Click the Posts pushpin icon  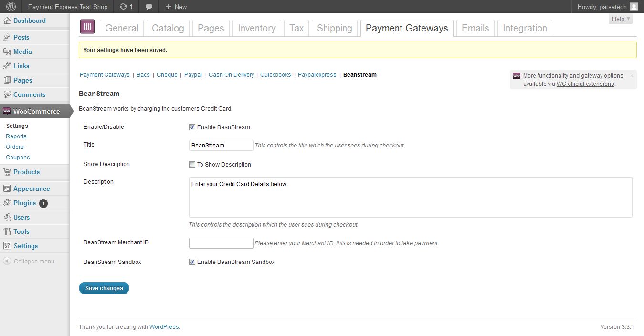[x=7, y=37]
